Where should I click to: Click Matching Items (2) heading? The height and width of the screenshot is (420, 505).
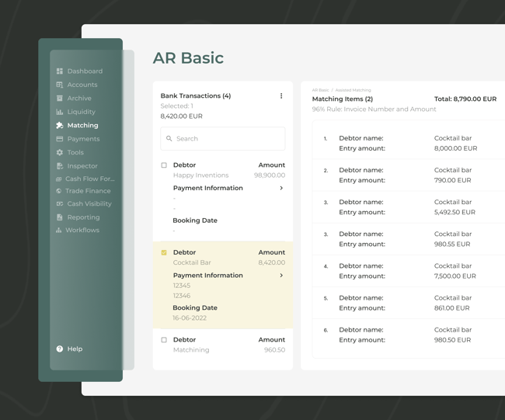click(343, 99)
